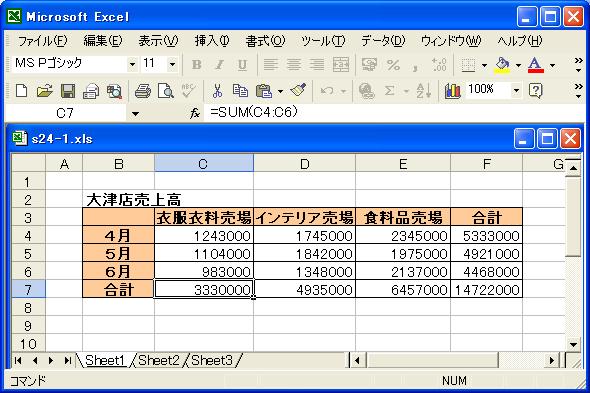Click the Open folder icon

click(x=45, y=91)
